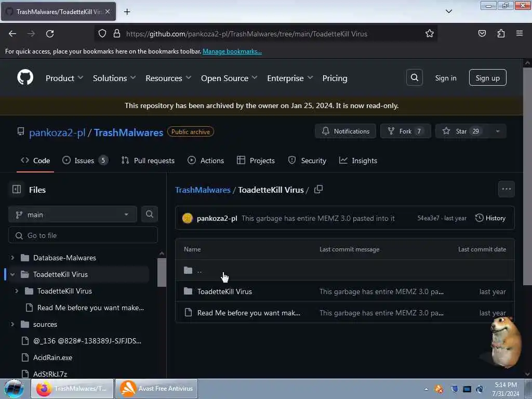Open the Pocket save icon
Viewport: 532px width, 399px height.
click(x=482, y=33)
